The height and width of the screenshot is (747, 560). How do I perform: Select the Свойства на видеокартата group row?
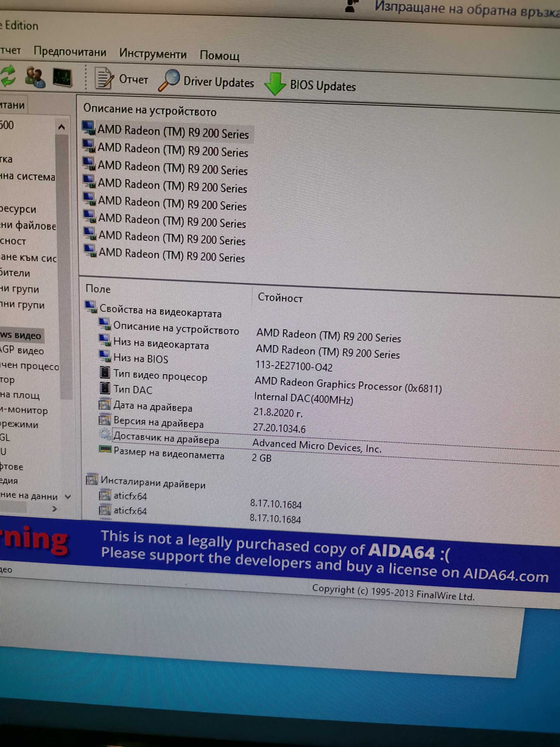point(160,311)
